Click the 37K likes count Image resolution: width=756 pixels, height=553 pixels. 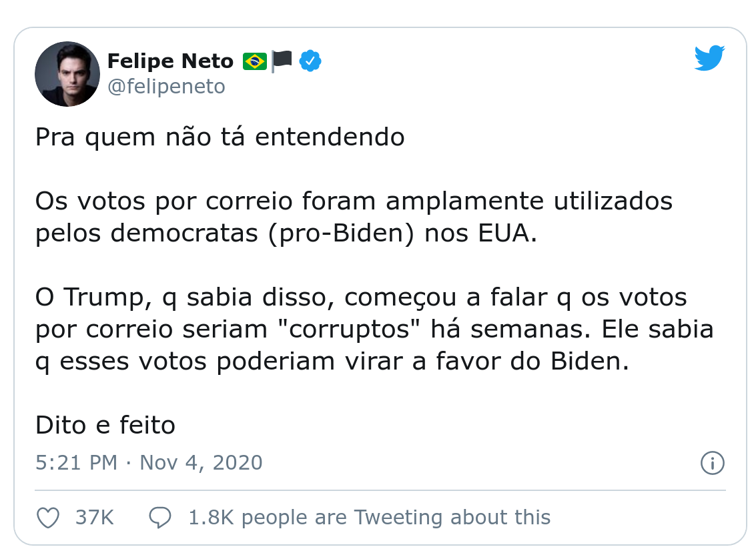point(95,518)
